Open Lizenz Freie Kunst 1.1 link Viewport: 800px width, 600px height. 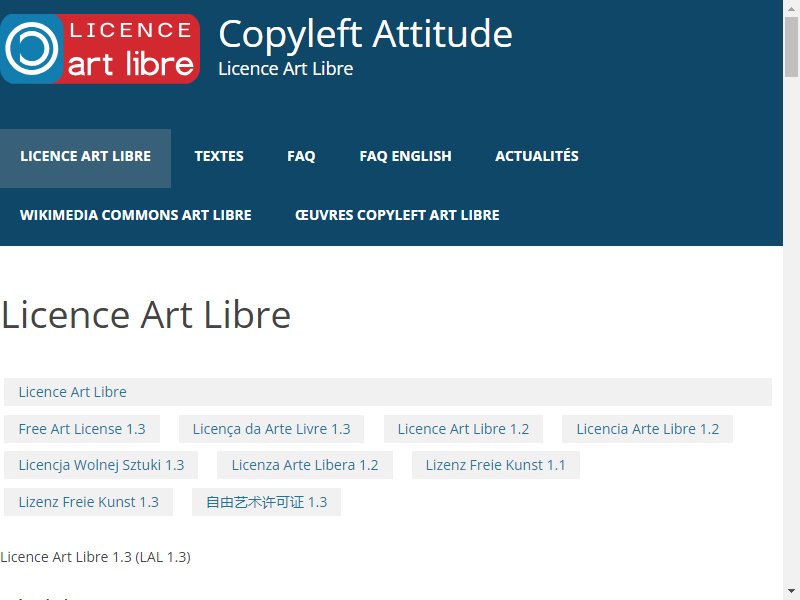tap(495, 465)
